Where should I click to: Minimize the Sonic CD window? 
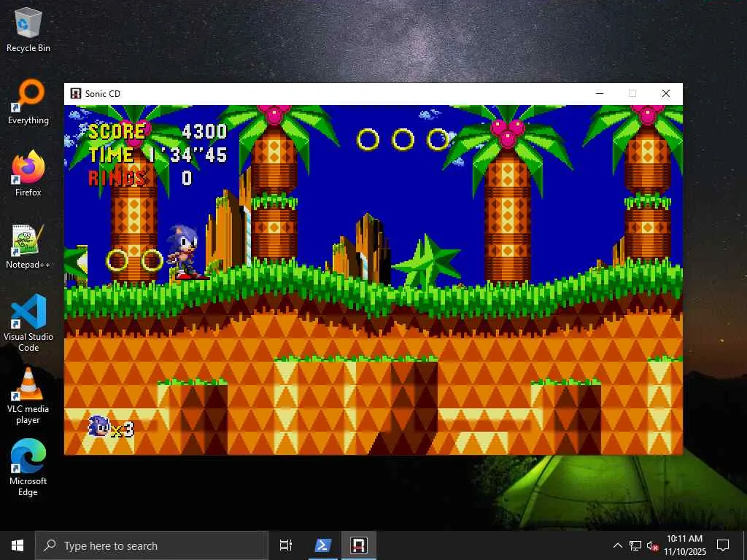600,94
